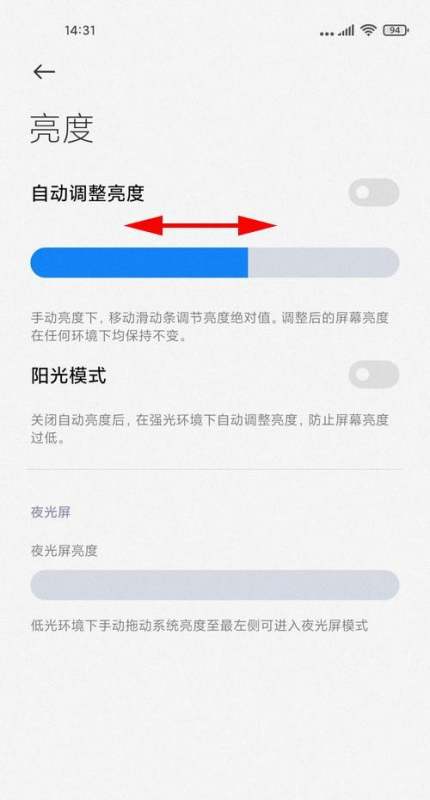Tap the battery indicator showing 94
Viewport: 430px width, 800px height.
395,30
